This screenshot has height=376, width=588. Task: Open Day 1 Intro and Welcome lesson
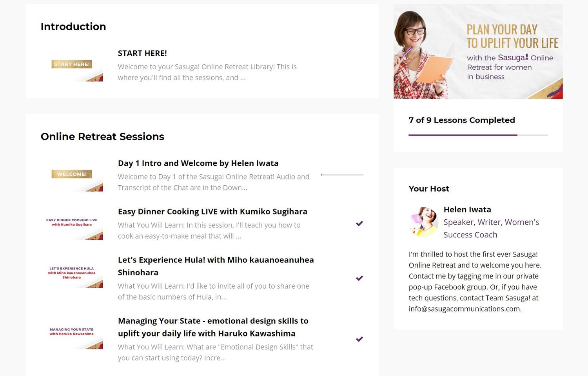[x=198, y=163]
